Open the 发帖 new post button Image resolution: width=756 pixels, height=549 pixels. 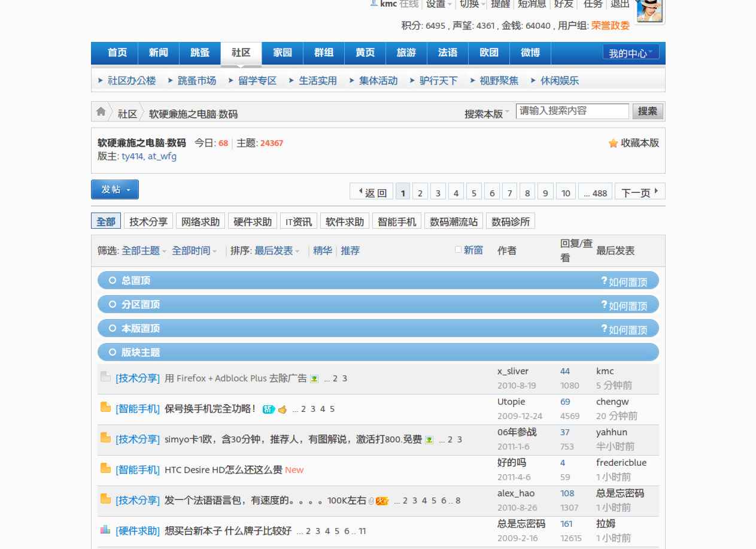click(x=115, y=189)
